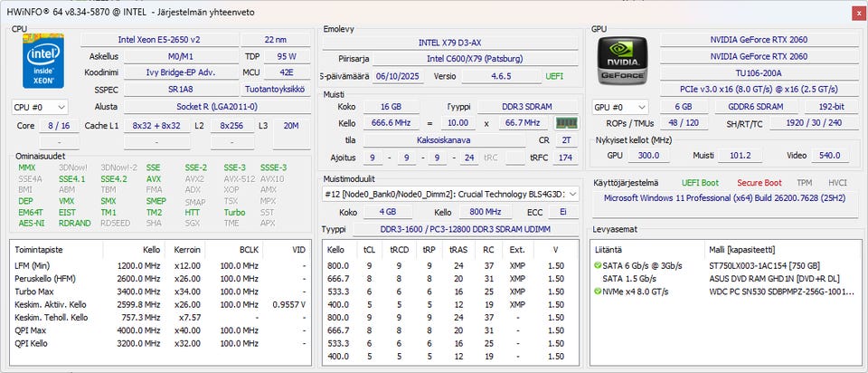
Task: Click the Windows 11 Professional OS field
Action: pos(723,197)
